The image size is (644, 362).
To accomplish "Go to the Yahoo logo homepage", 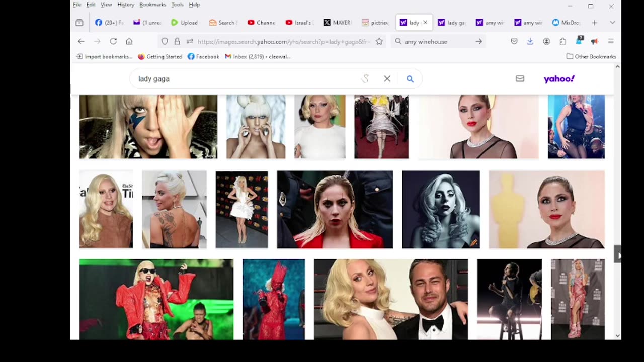I will 559,78.
